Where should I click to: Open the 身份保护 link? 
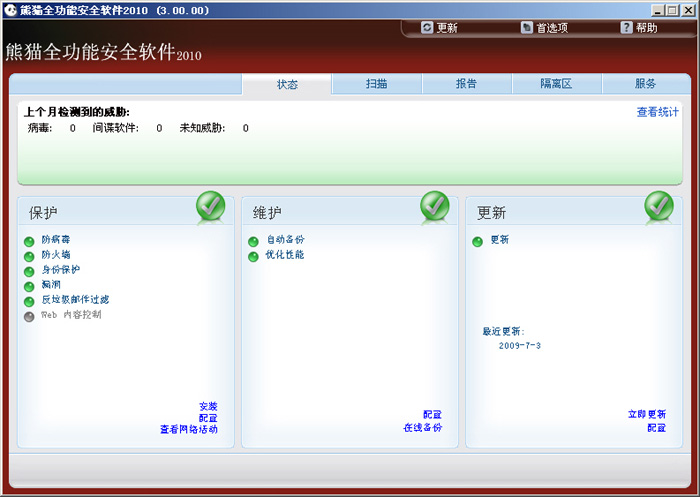point(61,270)
